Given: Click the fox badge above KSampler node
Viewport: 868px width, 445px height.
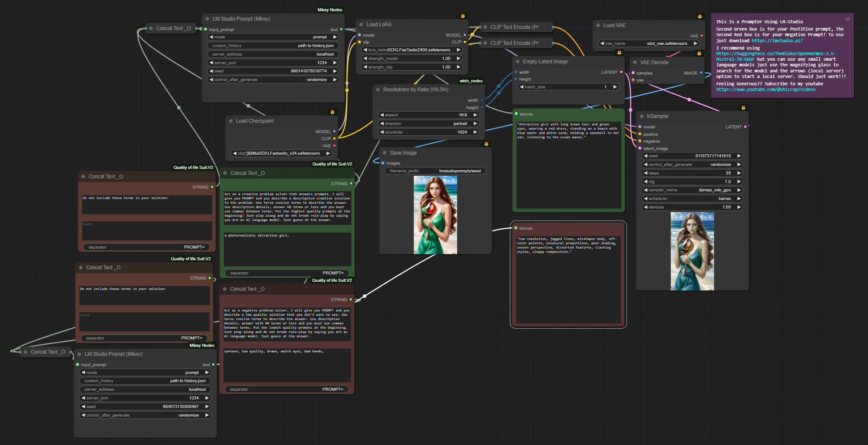Looking at the screenshot, I should click(743, 108).
